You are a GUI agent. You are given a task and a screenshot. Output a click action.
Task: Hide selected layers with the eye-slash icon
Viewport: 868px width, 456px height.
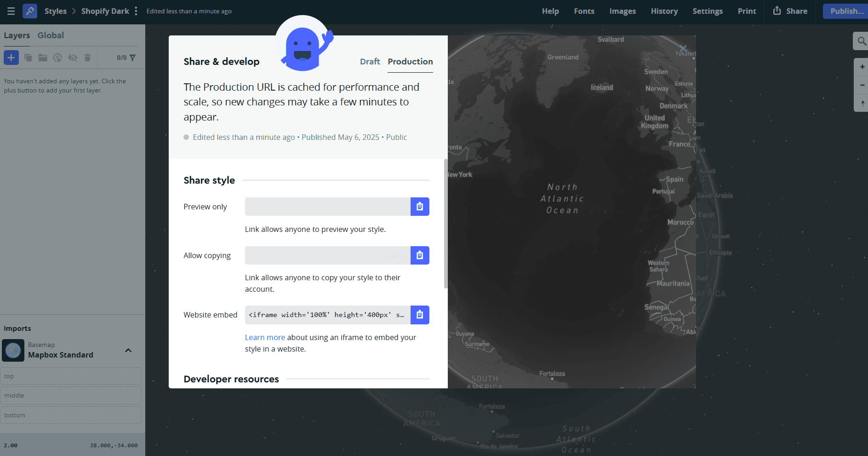[72, 58]
